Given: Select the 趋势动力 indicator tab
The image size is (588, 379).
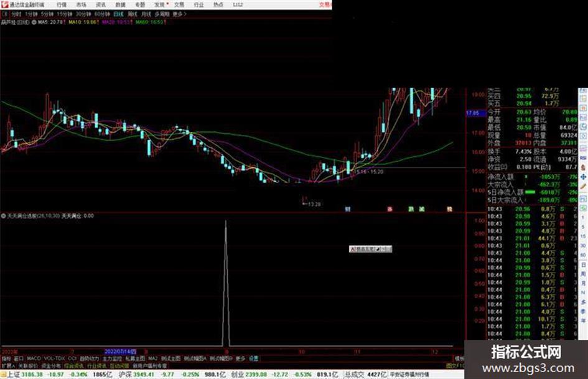Looking at the screenshot, I should [x=89, y=358].
